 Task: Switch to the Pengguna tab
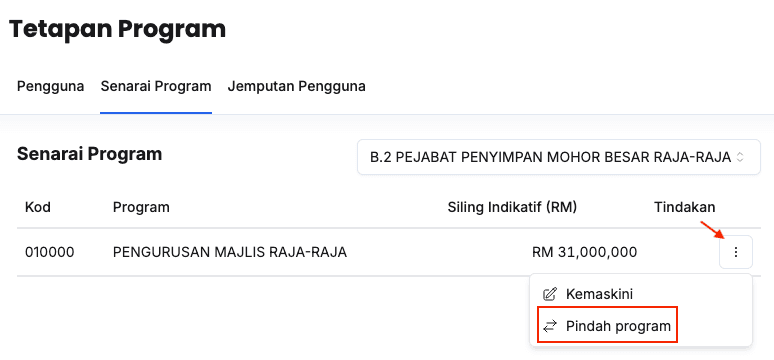click(50, 86)
